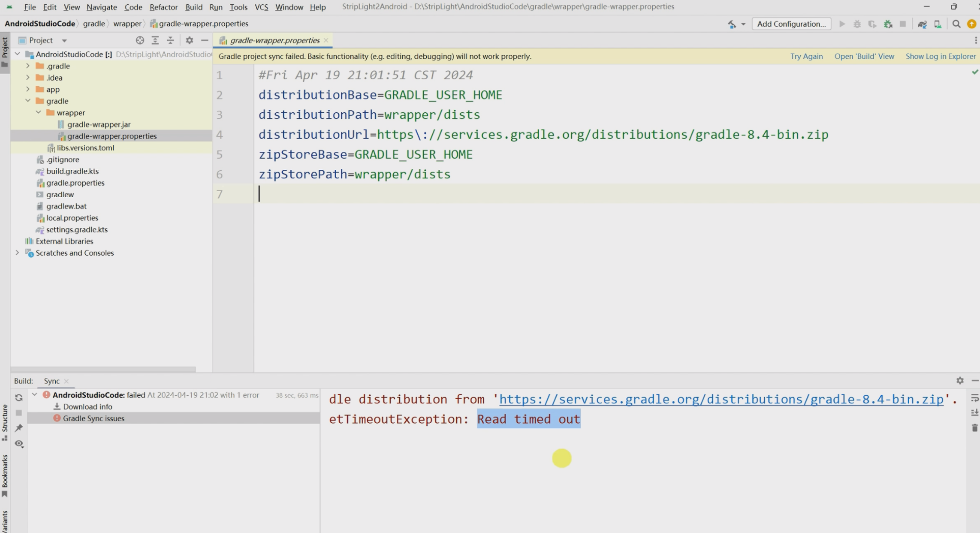This screenshot has width=980, height=533.
Task: Open the Project view dropdown
Action: point(64,41)
